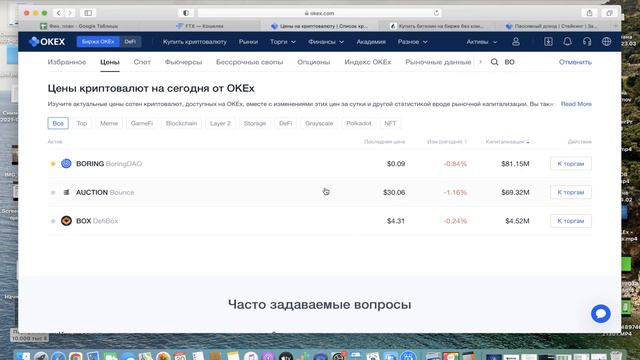Open the Safari share menu
The width and height of the screenshot is (640, 360).
(589, 13)
